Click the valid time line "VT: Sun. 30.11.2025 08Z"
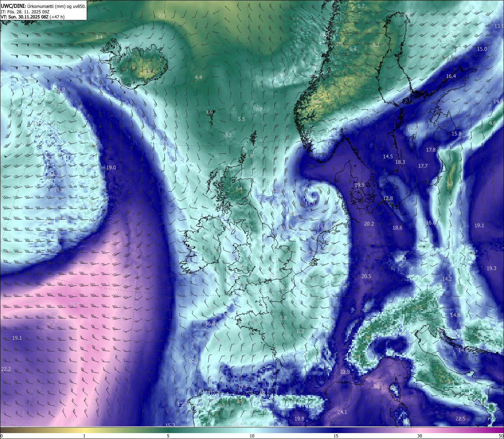 (x=24, y=17)
